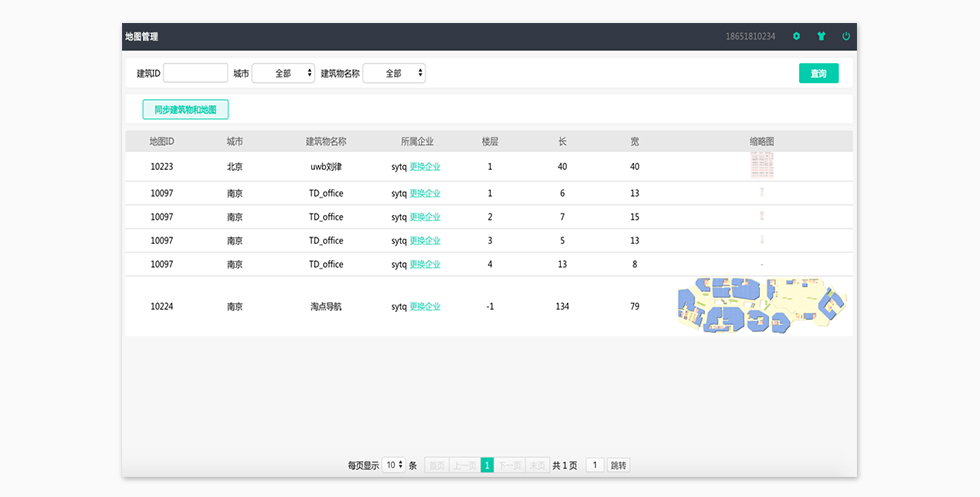Screen dimensions: 980x497
Task: Click the power logout icon
Action: 846,36
